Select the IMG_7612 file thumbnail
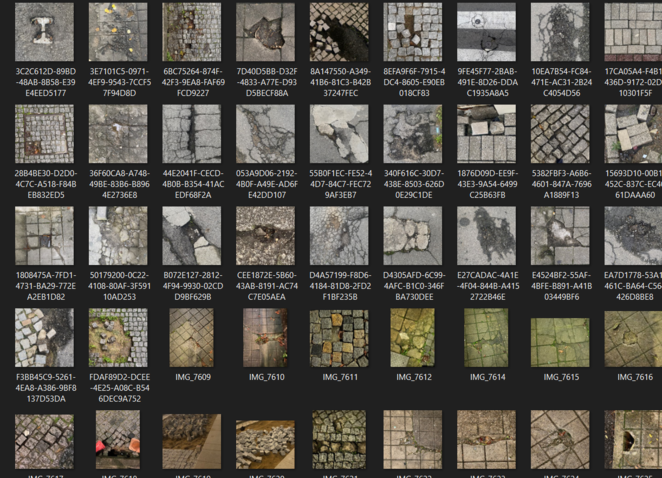Viewport: 662px width, 478px height. pos(412,337)
